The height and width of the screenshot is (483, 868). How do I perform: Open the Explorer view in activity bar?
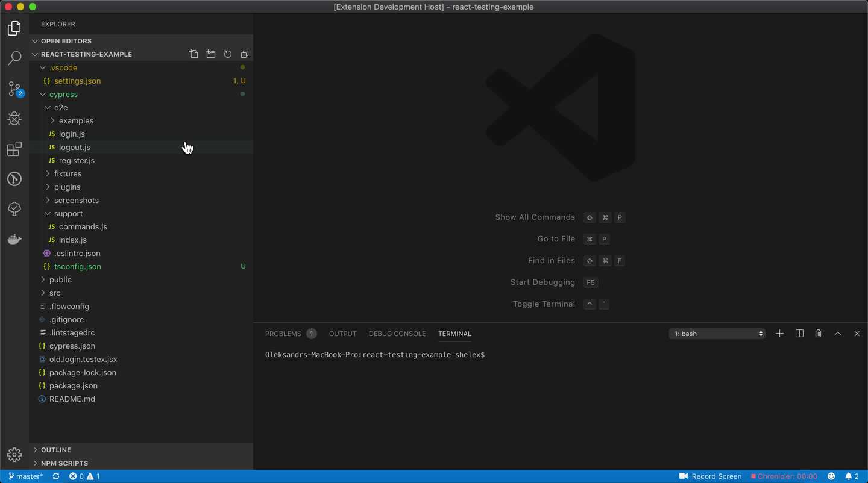(14, 28)
